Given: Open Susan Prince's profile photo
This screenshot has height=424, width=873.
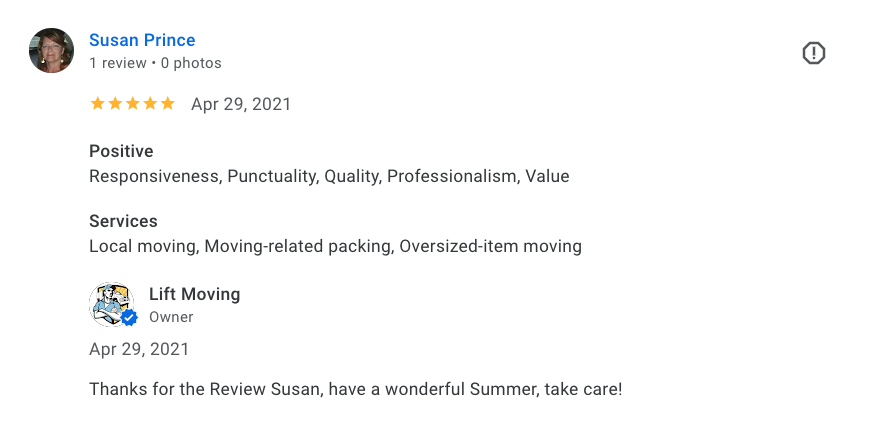Looking at the screenshot, I should tap(51, 50).
